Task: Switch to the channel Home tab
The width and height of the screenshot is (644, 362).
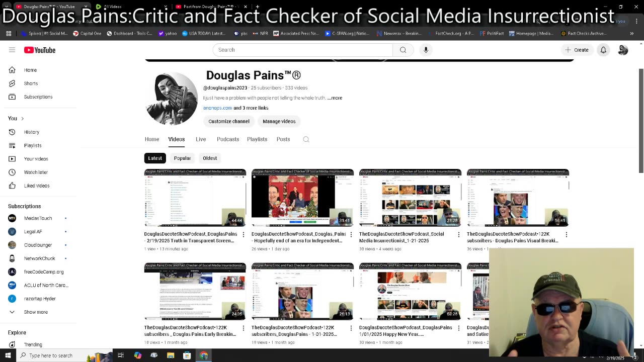Action: click(x=152, y=139)
